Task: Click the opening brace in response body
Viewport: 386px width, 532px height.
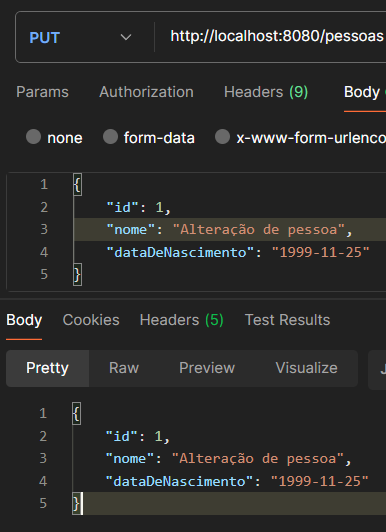Action: pos(76,414)
